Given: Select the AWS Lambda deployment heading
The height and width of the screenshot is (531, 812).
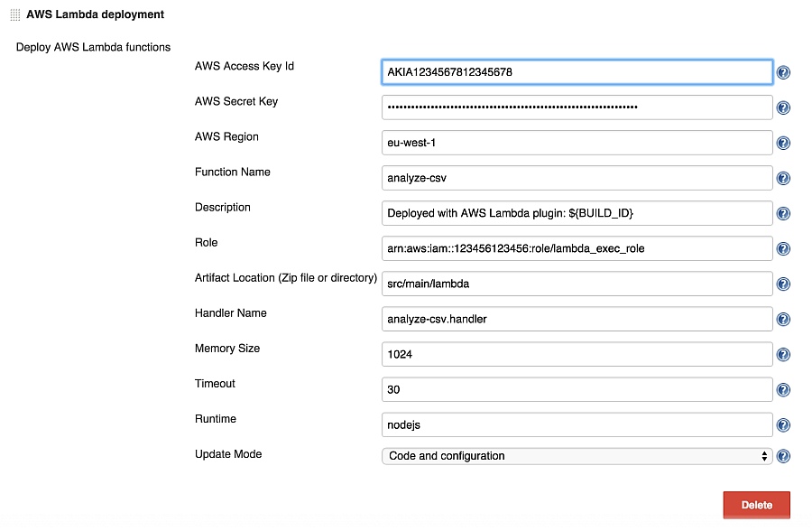Looking at the screenshot, I should [x=96, y=14].
